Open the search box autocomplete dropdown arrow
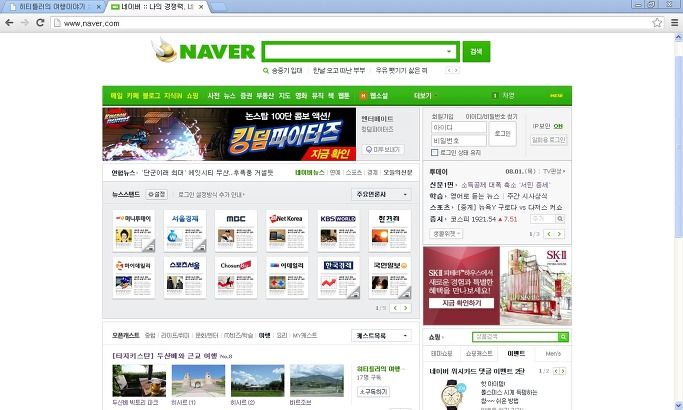This screenshot has width=683, height=410. tap(449, 52)
